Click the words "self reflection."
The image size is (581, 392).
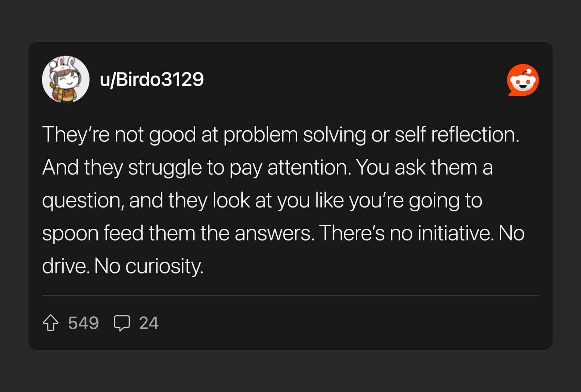point(457,134)
